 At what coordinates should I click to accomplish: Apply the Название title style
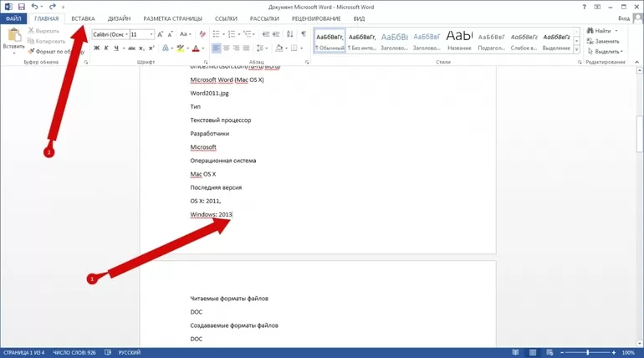pyautogui.click(x=459, y=41)
